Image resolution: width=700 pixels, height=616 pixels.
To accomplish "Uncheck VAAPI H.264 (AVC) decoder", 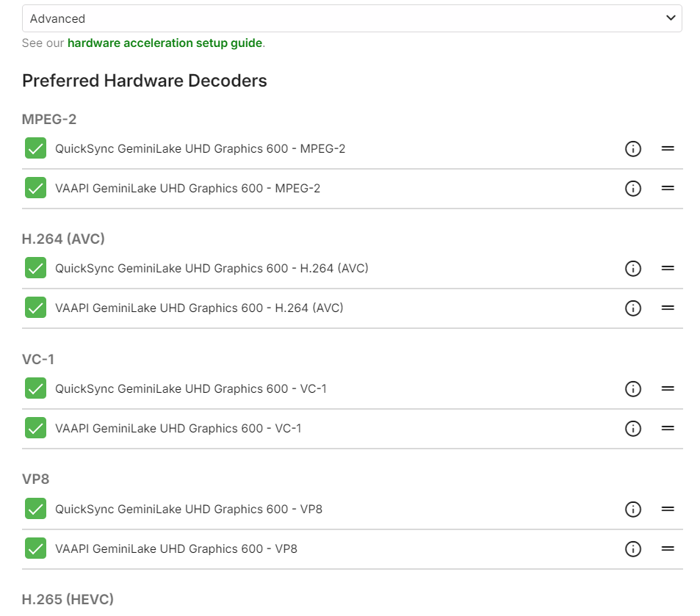I will (x=35, y=308).
